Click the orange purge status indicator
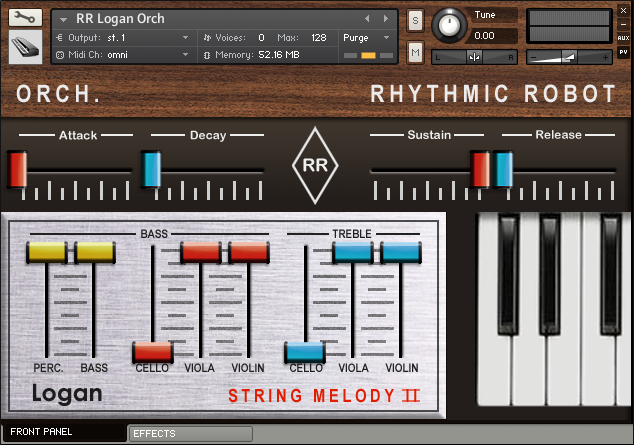The width and height of the screenshot is (634, 445). (x=368, y=55)
